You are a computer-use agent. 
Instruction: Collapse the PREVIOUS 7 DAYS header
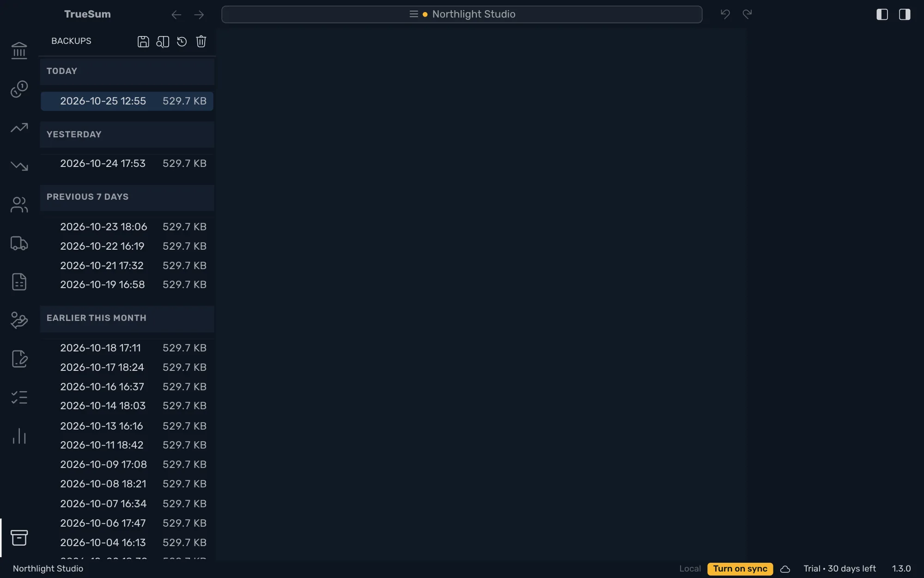click(x=127, y=197)
